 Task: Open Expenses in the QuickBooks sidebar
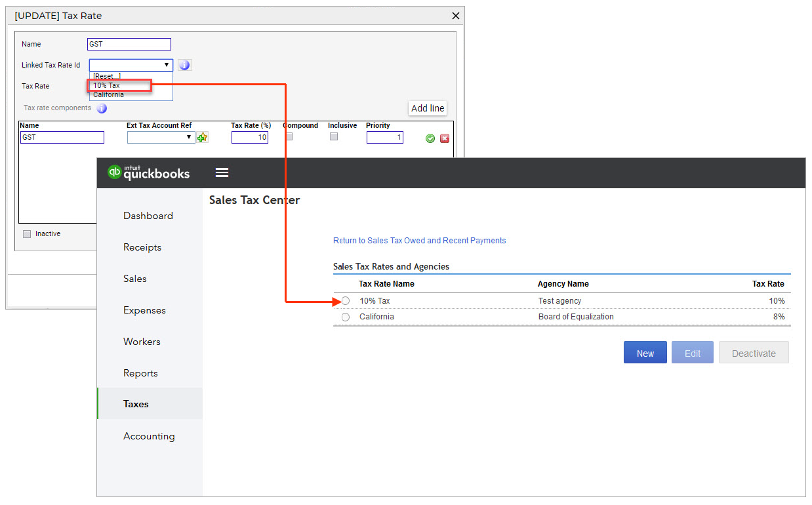[144, 310]
